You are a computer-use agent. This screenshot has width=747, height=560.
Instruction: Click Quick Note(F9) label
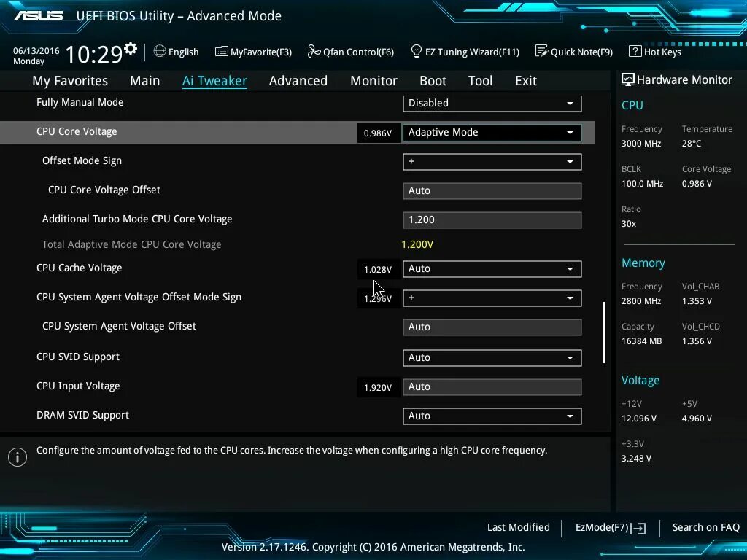point(581,52)
